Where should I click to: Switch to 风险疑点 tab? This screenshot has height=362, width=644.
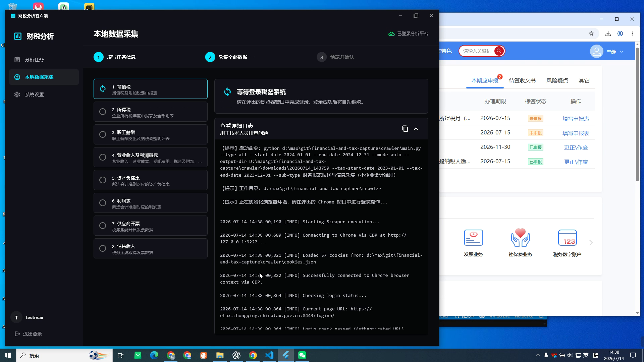(x=557, y=80)
